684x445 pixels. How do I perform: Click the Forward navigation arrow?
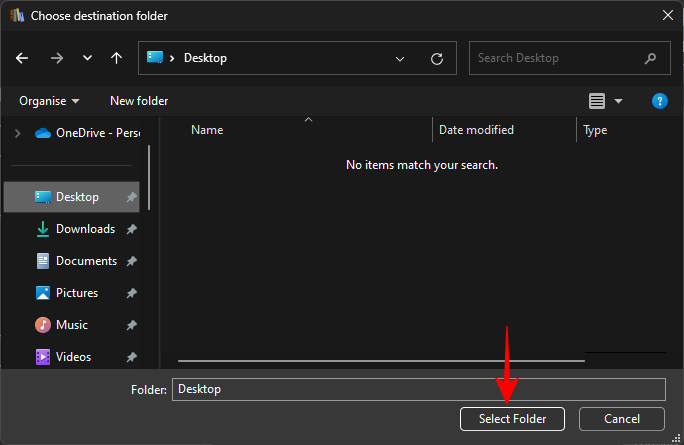(x=56, y=58)
